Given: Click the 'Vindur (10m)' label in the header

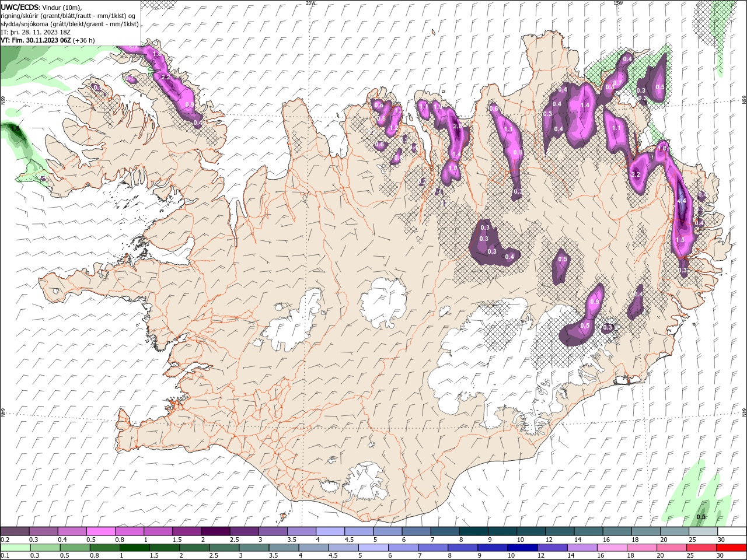Looking at the screenshot, I should [62, 7].
